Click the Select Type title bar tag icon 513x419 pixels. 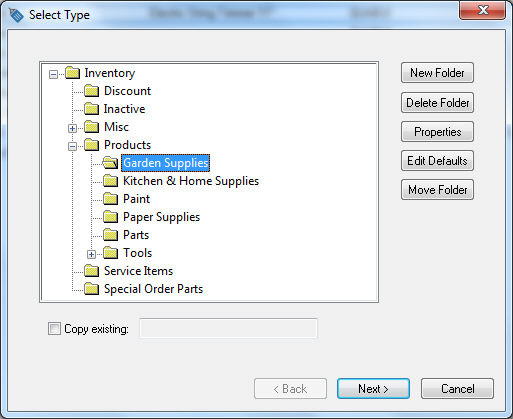pyautogui.click(x=16, y=15)
